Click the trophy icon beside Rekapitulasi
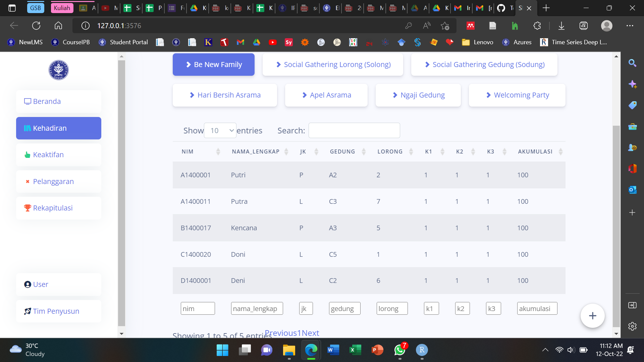 coord(27,208)
